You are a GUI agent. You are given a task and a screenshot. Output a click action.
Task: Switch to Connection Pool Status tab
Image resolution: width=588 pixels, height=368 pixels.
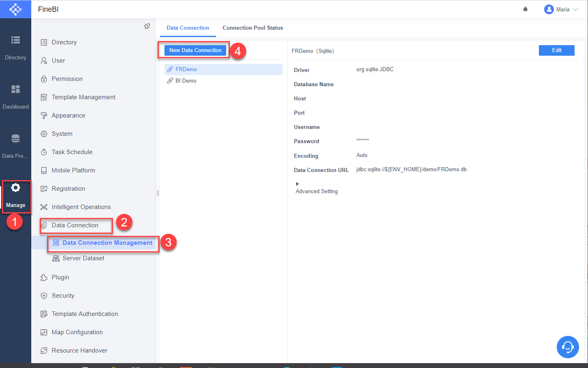(x=253, y=28)
